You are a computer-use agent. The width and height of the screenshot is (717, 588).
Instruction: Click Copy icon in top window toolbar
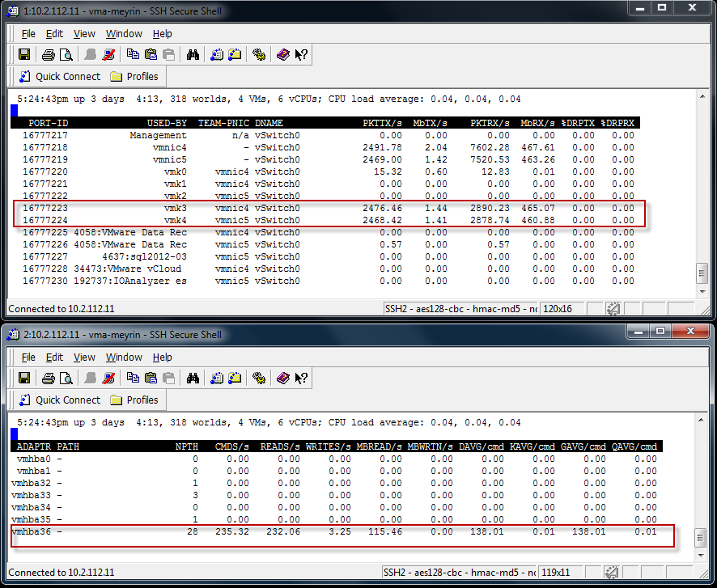point(133,55)
